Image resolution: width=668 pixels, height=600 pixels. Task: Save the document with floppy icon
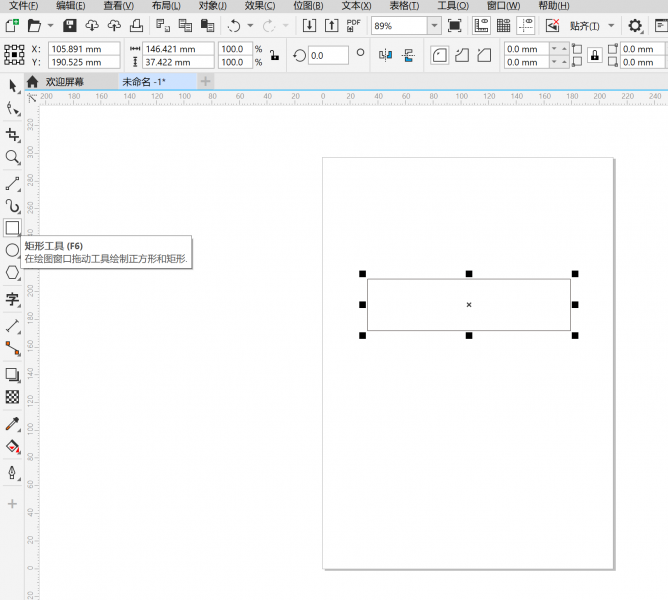click(x=69, y=26)
